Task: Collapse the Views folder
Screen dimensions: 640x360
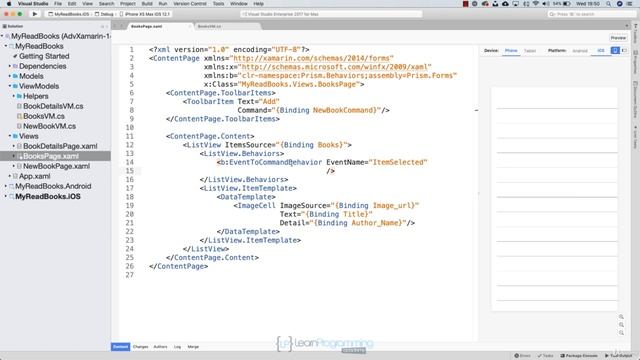Action: click(10, 136)
